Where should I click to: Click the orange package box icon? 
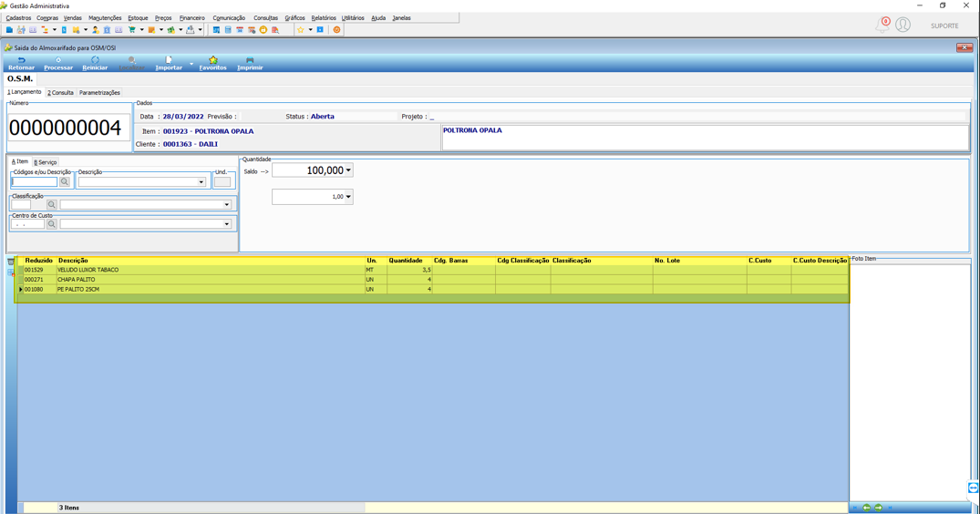[x=151, y=30]
